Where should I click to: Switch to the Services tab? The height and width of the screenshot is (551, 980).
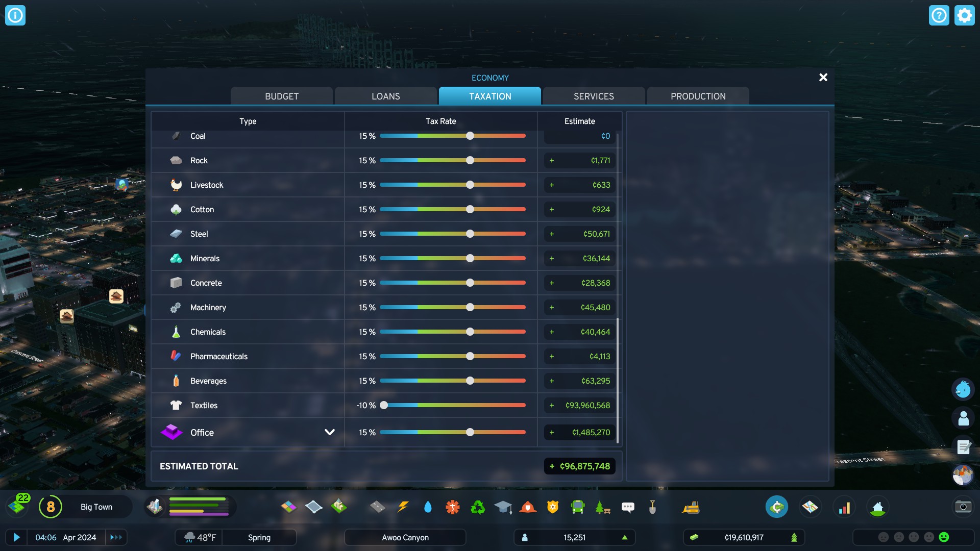(594, 96)
